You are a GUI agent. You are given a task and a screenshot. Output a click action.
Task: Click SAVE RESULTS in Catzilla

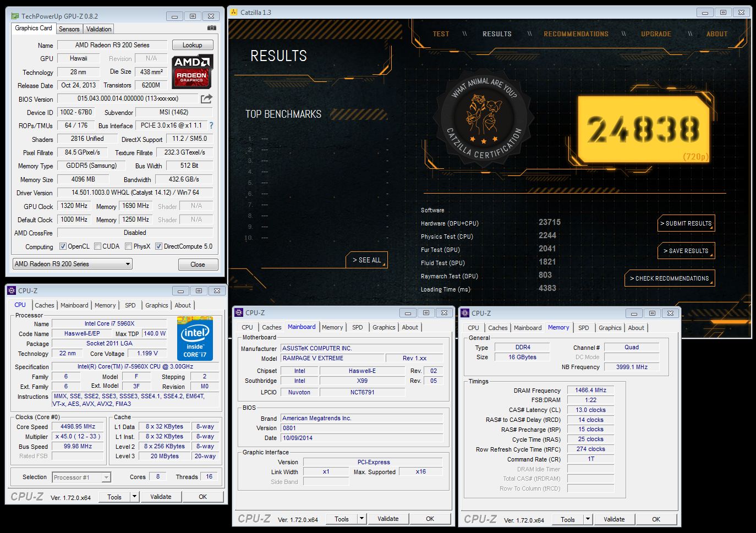click(x=686, y=251)
